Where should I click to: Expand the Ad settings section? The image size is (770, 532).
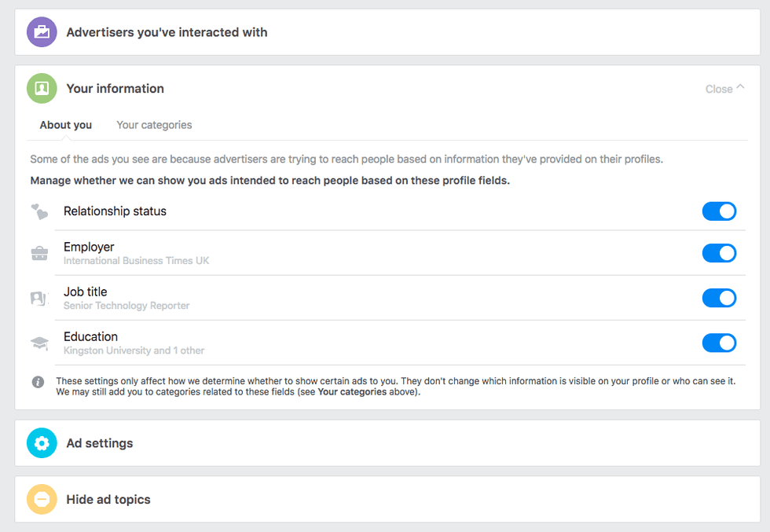coord(100,443)
